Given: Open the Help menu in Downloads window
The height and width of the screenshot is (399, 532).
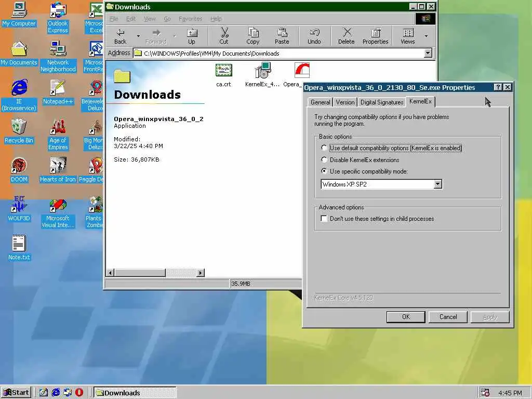Looking at the screenshot, I should pyautogui.click(x=216, y=19).
